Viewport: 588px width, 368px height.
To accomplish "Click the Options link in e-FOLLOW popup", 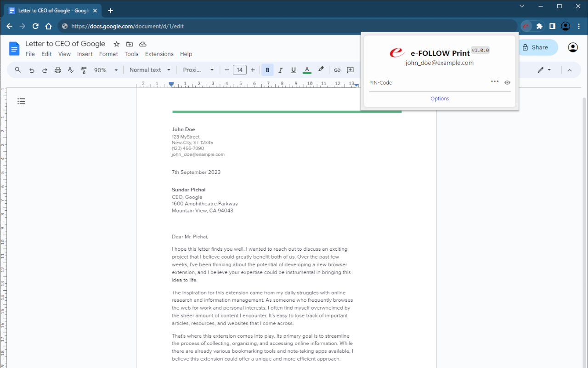I will [x=440, y=98].
